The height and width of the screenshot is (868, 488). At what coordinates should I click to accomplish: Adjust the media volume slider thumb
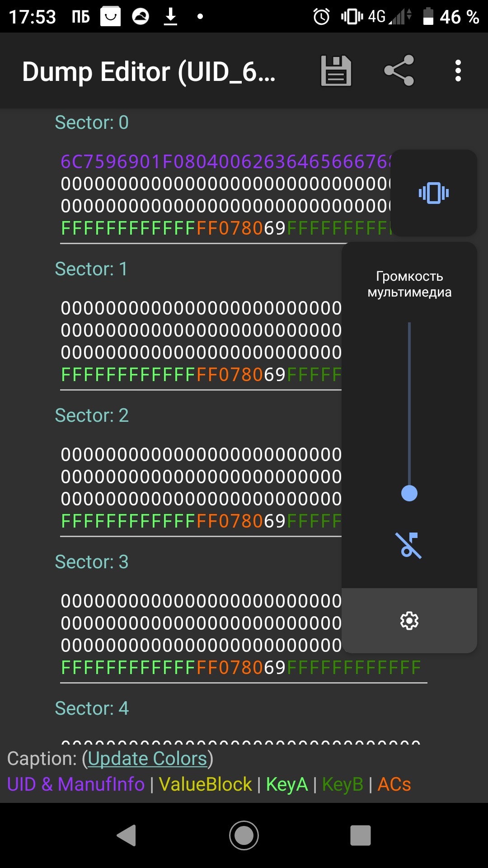pos(409,493)
